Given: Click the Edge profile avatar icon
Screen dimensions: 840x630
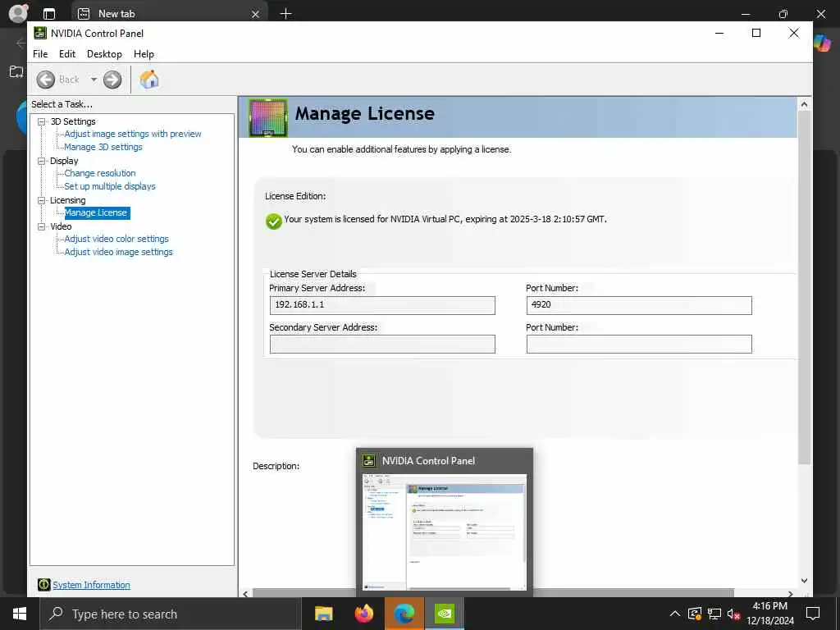Looking at the screenshot, I should pos(19,13).
